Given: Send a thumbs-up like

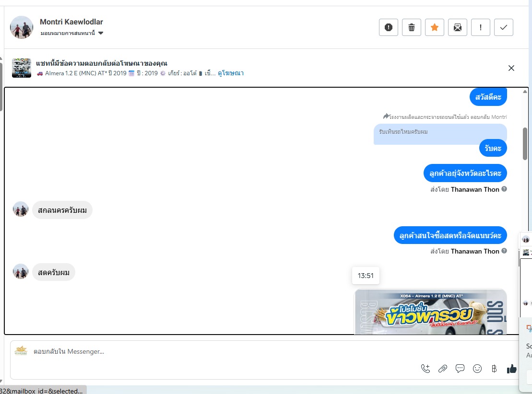Looking at the screenshot, I should (x=512, y=369).
